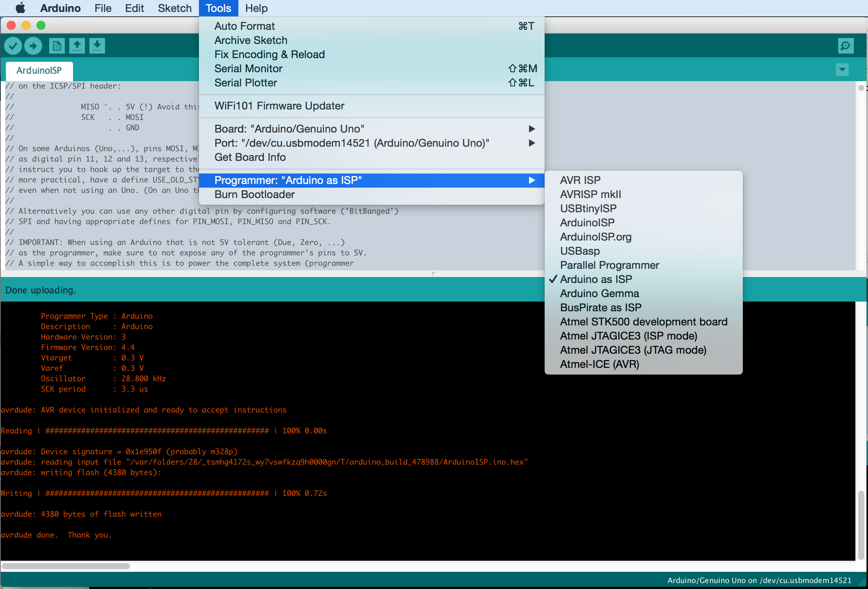Choose Auto Format from Tools menu
The image size is (868, 589).
pyautogui.click(x=372, y=26)
